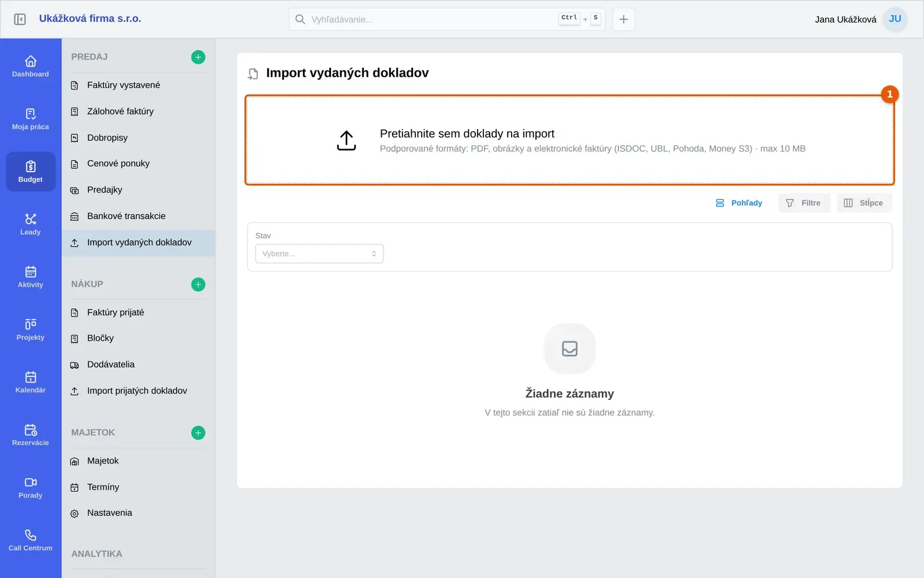Open Nastavenia item

(139, 513)
